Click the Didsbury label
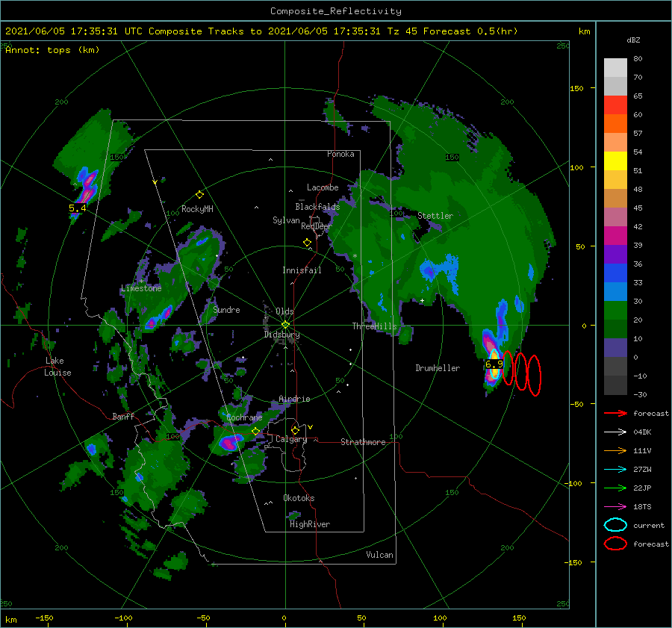 tap(281, 335)
